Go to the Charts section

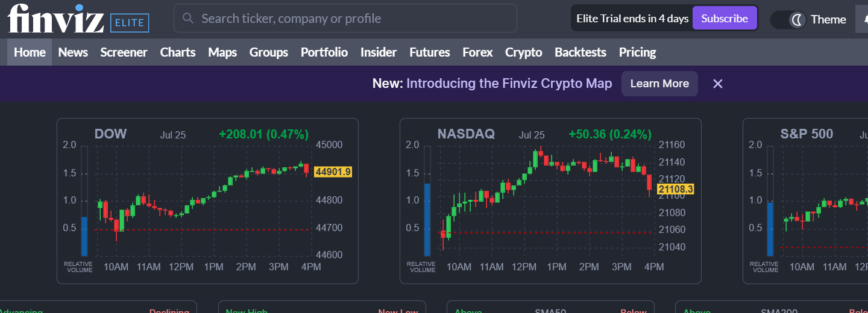tap(178, 52)
